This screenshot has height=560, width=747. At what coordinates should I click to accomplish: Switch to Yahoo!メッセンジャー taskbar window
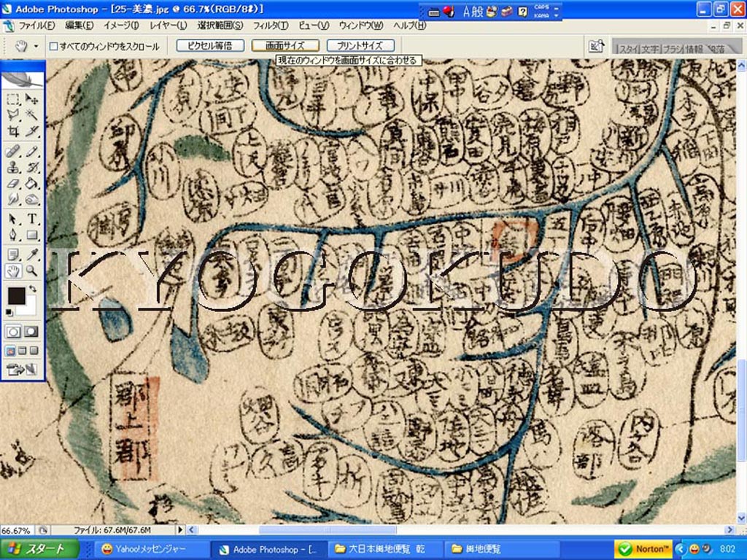point(151,549)
